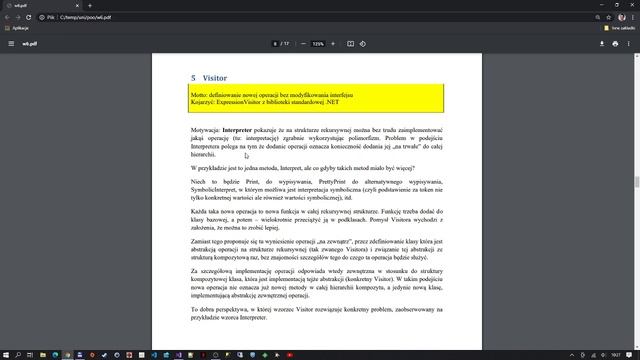Click paragraph starting "Zamiast tego proponuje"
The height and width of the screenshot is (360, 640).
[x=316, y=249]
